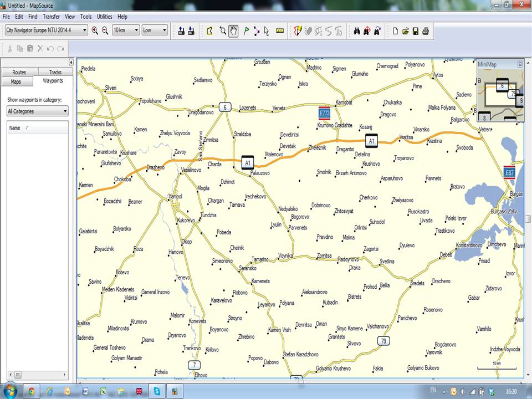Viewport: 532px width, 399px height.
Task: Click the Open file folder icon
Action: pos(406,31)
